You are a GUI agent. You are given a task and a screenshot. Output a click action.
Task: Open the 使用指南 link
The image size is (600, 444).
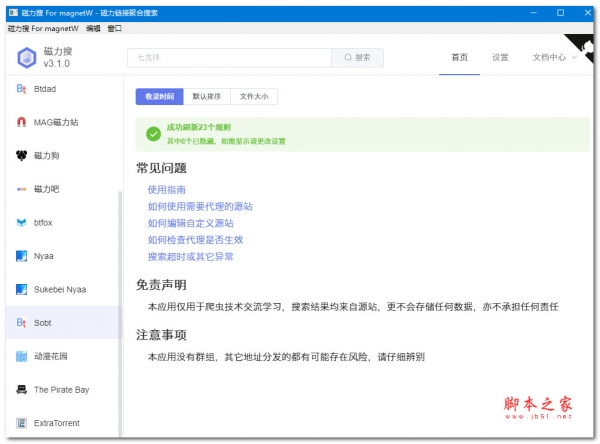pyautogui.click(x=166, y=189)
